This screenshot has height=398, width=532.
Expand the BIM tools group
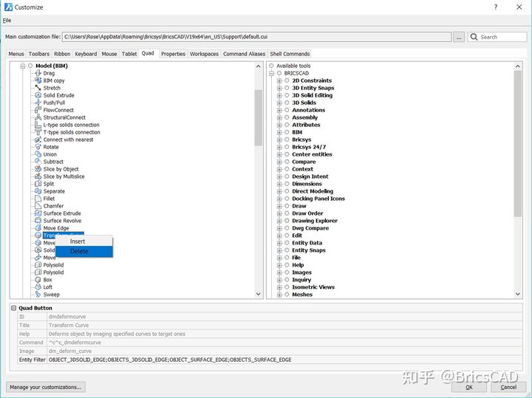point(279,132)
